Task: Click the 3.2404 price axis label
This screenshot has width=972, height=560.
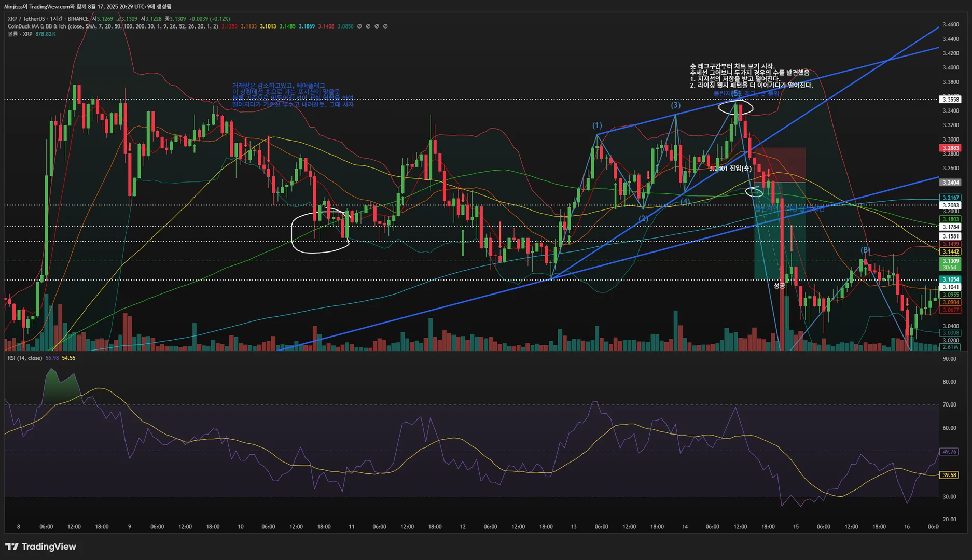Action: pyautogui.click(x=951, y=183)
